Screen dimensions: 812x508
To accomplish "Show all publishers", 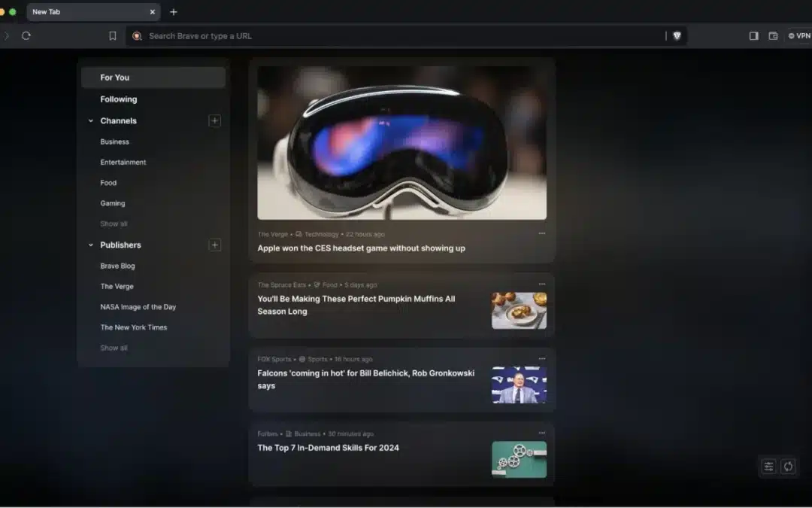I will point(114,348).
